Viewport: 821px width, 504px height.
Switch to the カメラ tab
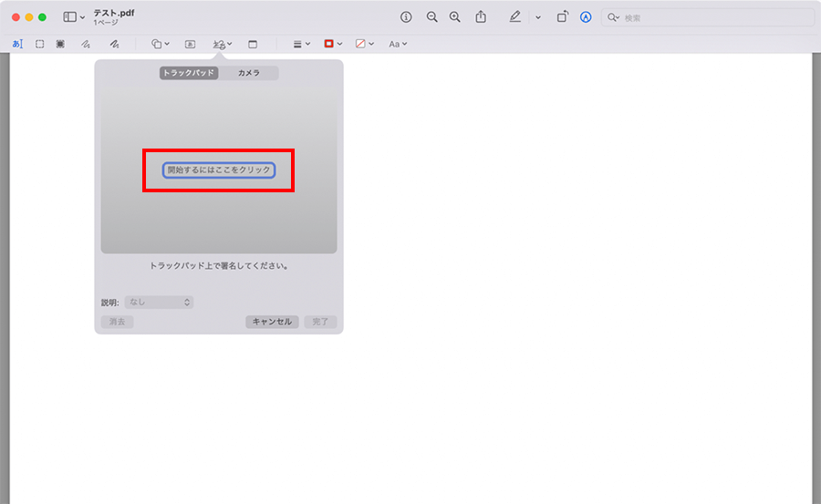pos(249,73)
